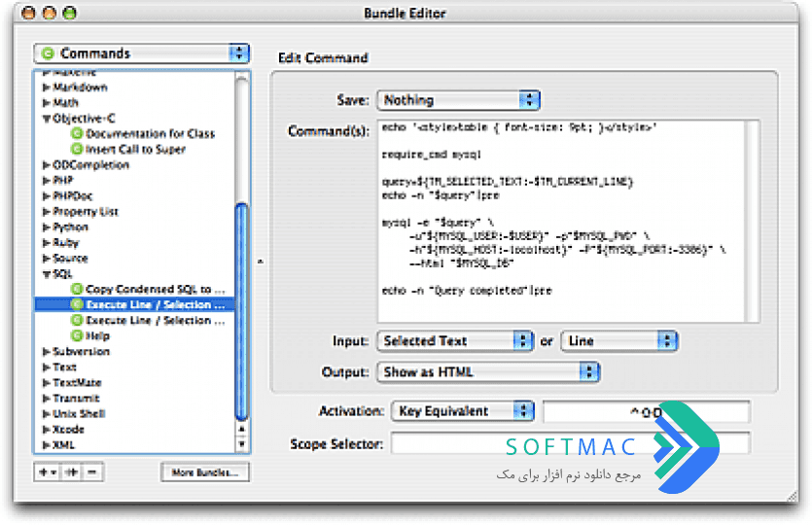
Task: Expand the Transmit bundle
Action: [46, 398]
